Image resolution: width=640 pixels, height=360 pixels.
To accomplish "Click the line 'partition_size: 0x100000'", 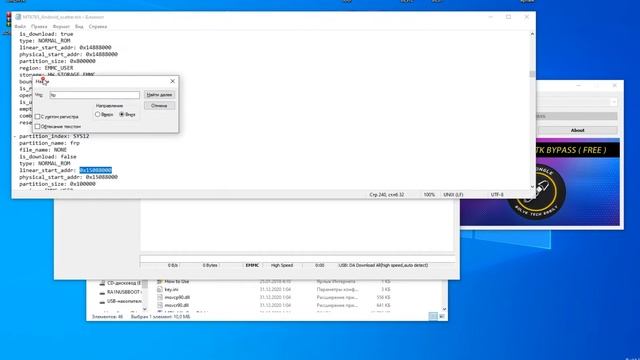I will tap(57, 184).
